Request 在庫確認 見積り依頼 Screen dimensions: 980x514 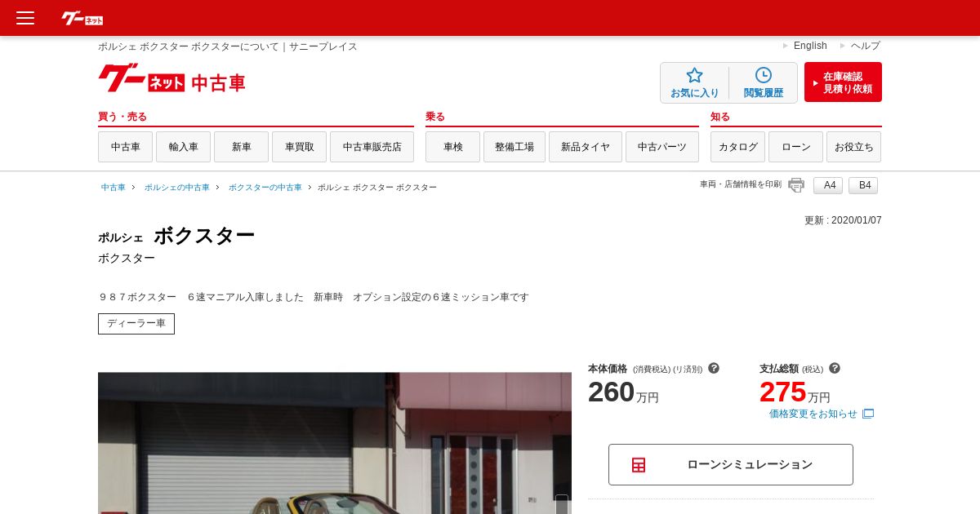coord(843,82)
